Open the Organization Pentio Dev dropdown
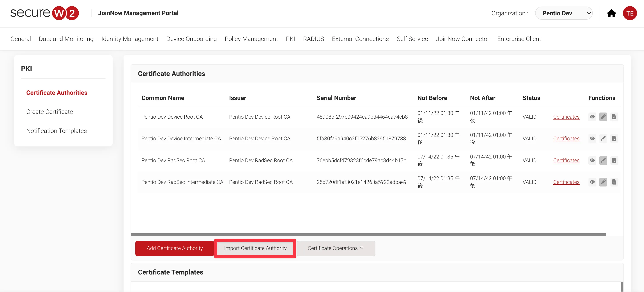Screen dimensions: 644x292 (x=563, y=13)
